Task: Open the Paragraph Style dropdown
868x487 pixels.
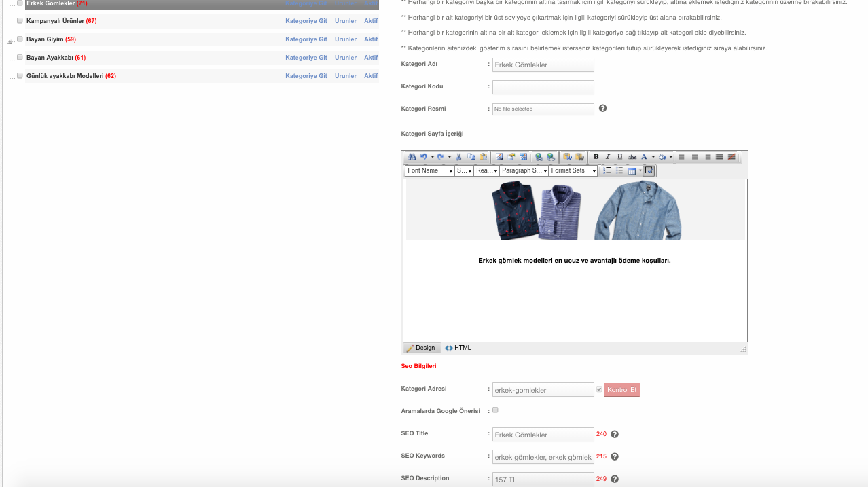Action: (524, 170)
